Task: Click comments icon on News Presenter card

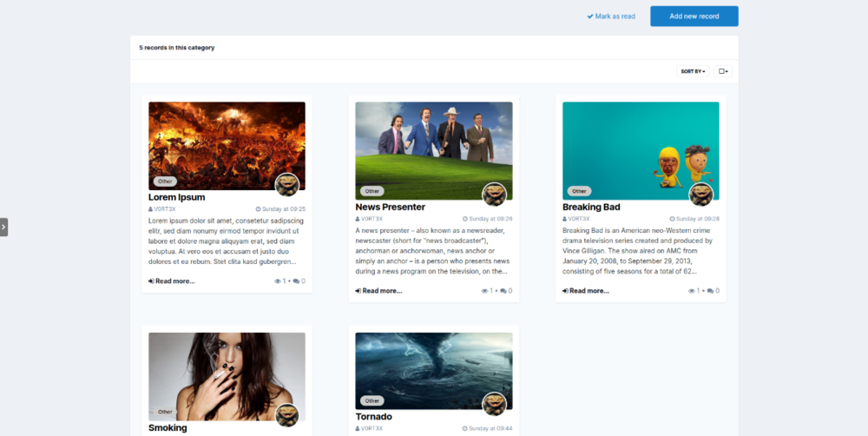Action: 503,292
